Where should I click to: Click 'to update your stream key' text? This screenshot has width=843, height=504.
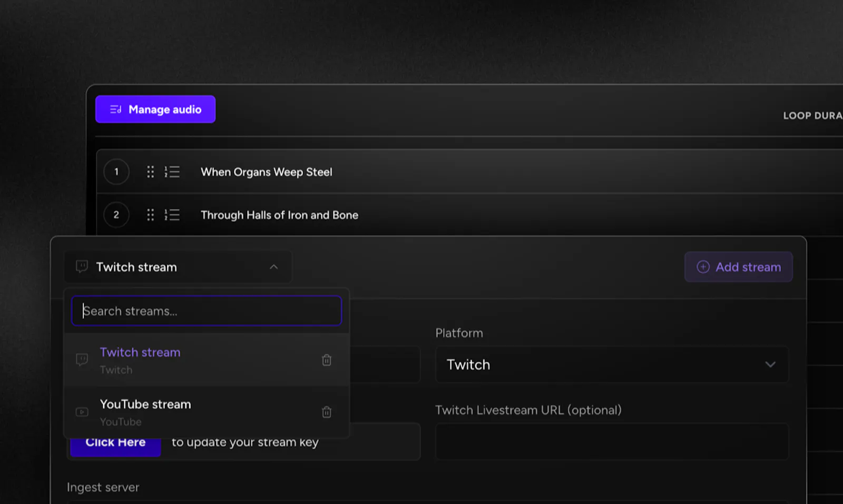245,442
